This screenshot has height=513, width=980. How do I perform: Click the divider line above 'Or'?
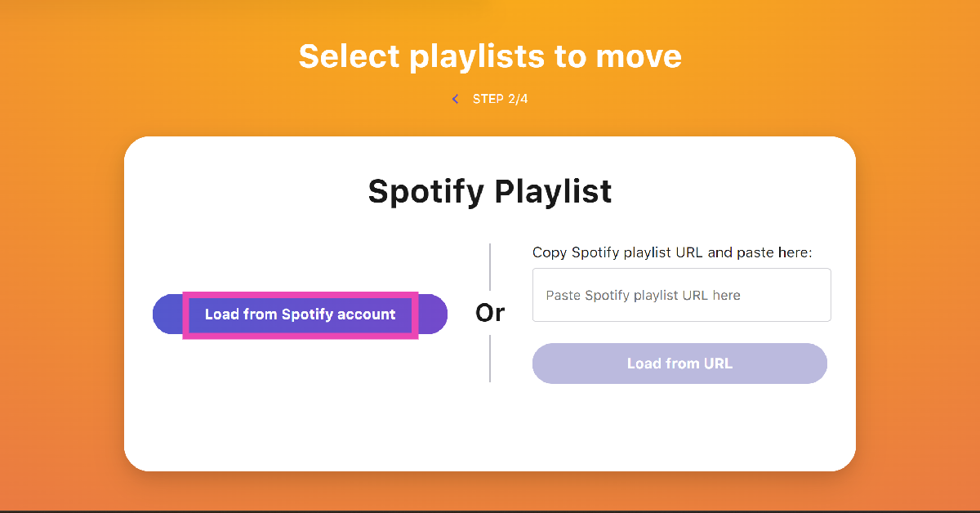click(490, 266)
